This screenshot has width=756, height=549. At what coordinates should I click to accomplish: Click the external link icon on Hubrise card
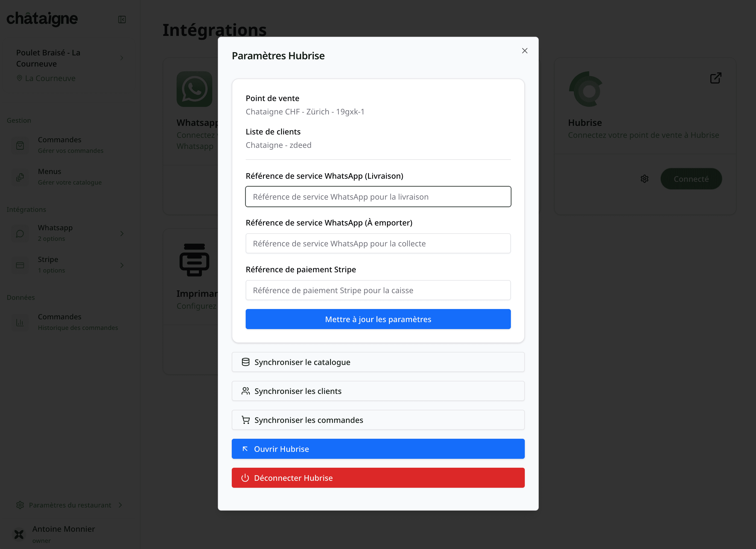click(x=716, y=78)
